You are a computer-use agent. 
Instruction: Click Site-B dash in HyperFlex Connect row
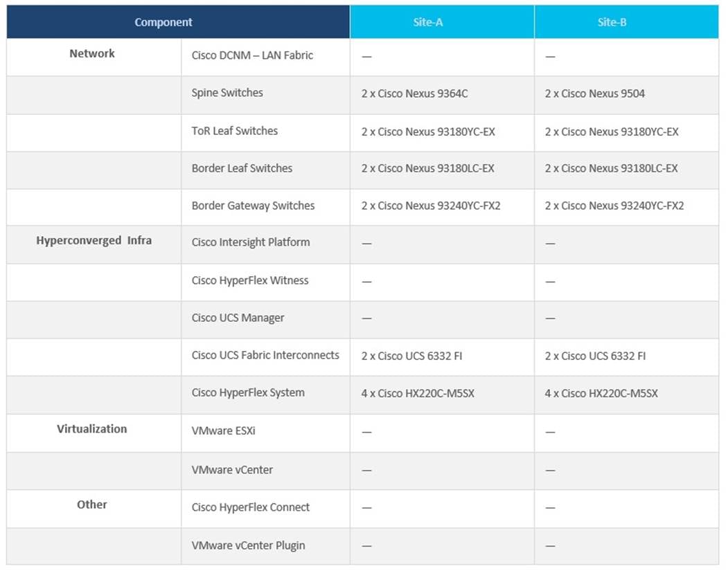(550, 508)
